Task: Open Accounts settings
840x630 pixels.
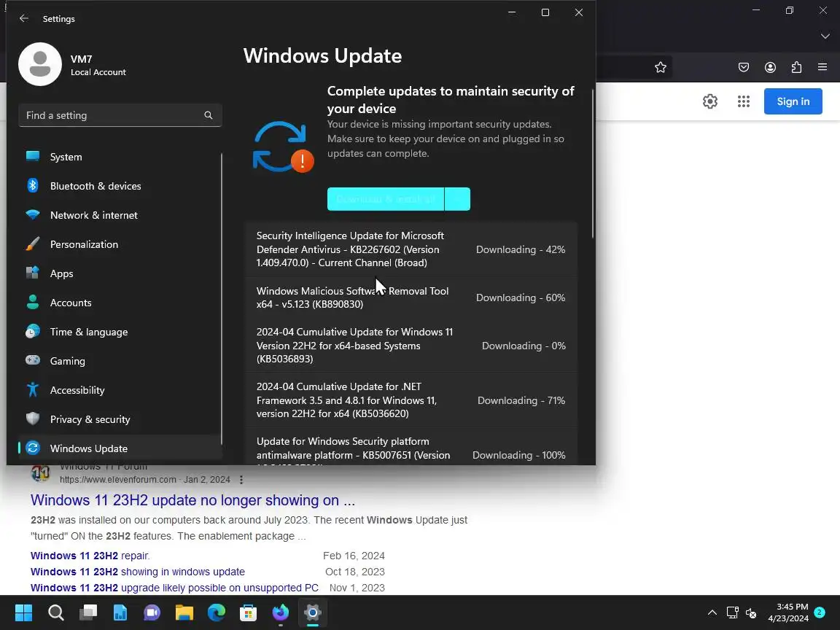Action: pos(120,303)
